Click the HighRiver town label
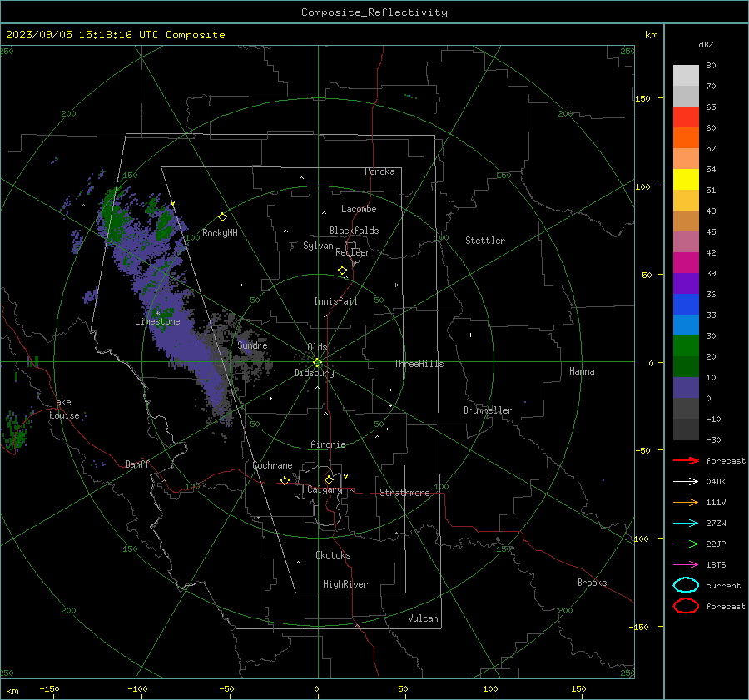Screen dimensions: 749x700 [x=345, y=584]
